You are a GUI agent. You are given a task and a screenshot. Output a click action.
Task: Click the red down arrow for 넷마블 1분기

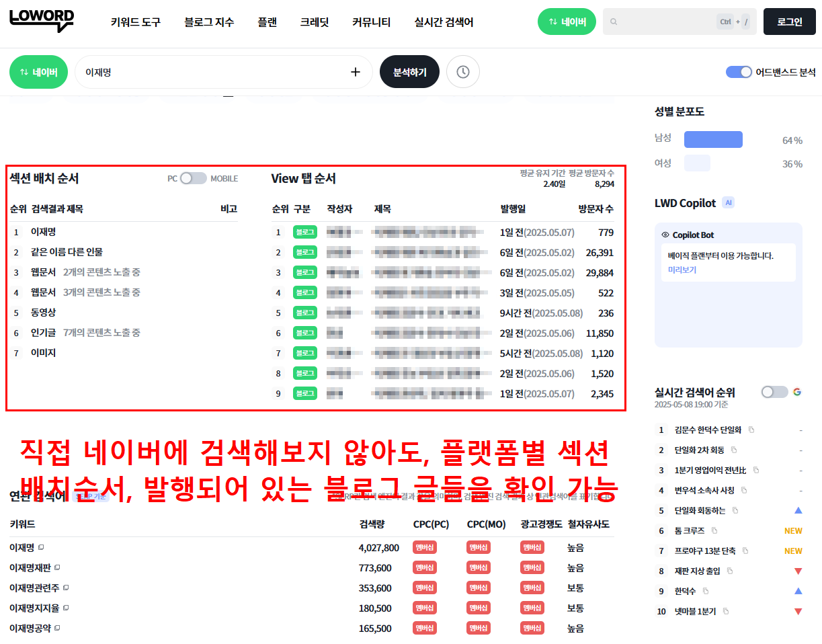798,612
